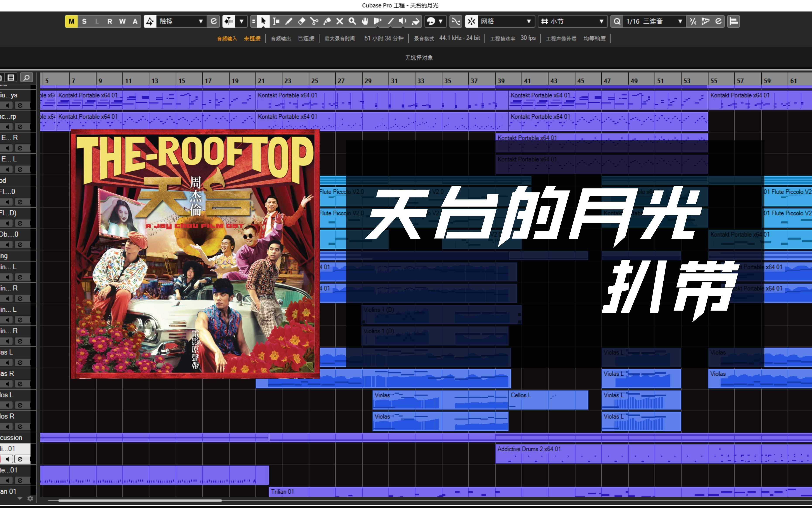Toggle global Solo S state button
This screenshot has width=812, height=508.
[84, 21]
